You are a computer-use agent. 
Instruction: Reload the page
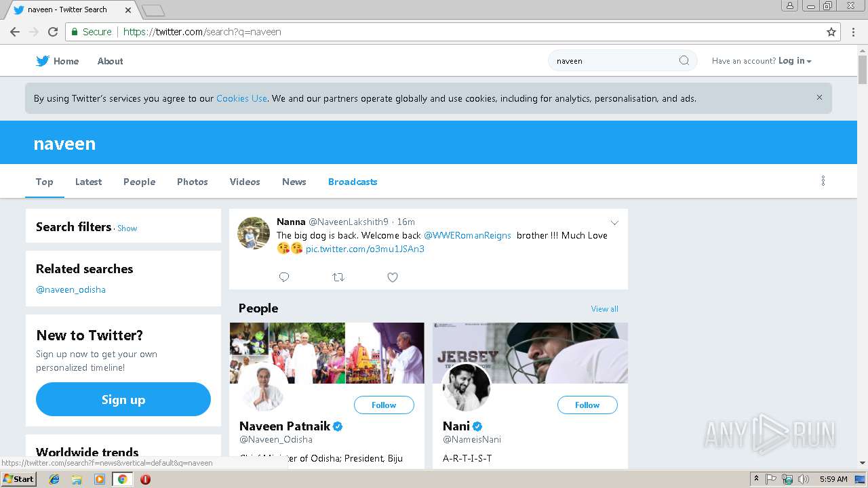(53, 32)
